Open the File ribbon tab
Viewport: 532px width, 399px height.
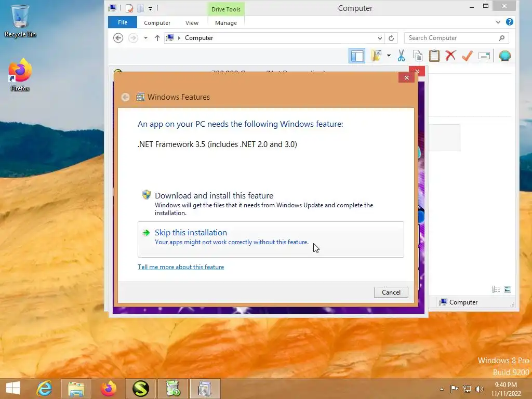pos(123,22)
